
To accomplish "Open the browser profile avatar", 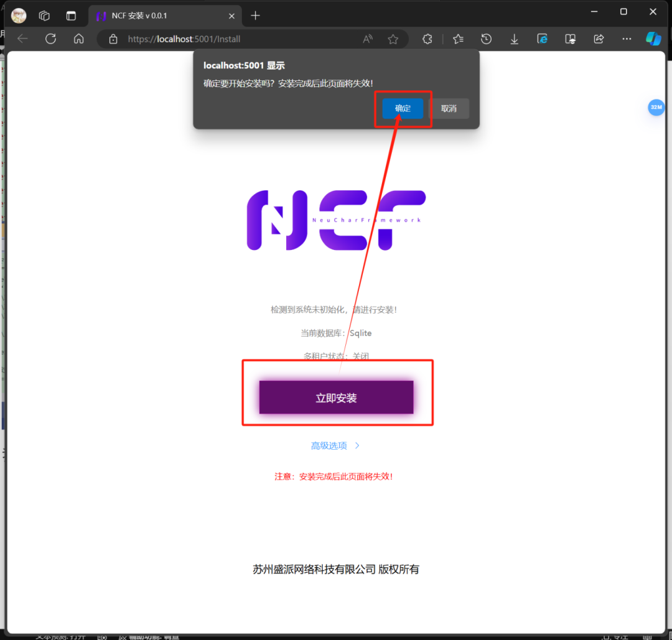I will coord(19,16).
